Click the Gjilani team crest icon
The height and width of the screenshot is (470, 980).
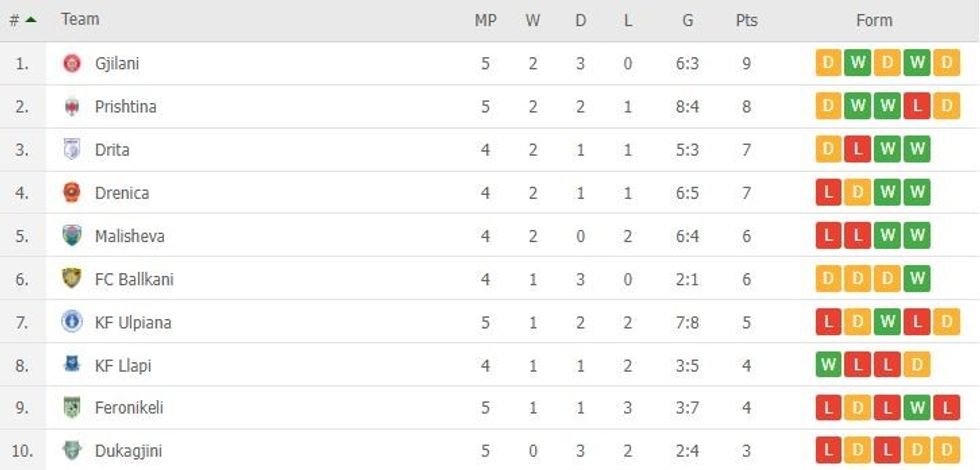[x=71, y=63]
